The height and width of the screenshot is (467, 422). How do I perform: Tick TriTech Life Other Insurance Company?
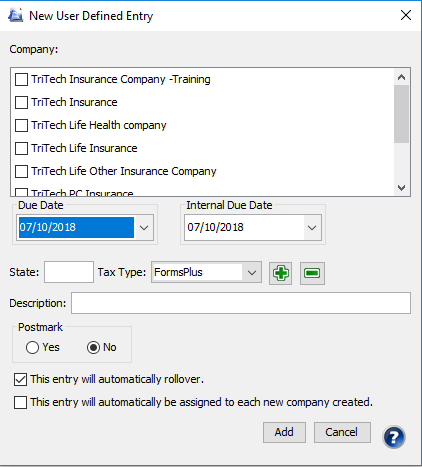tap(21, 171)
